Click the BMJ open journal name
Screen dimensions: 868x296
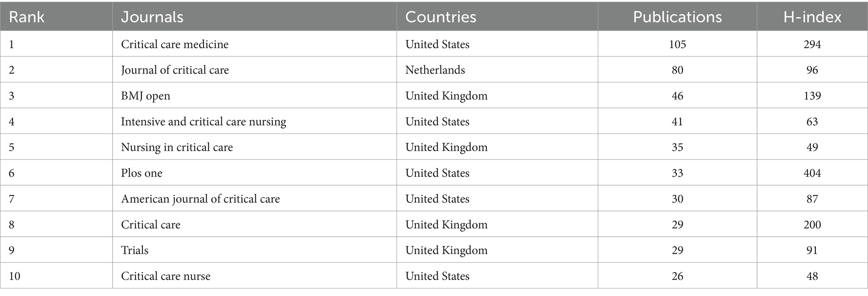(x=145, y=96)
